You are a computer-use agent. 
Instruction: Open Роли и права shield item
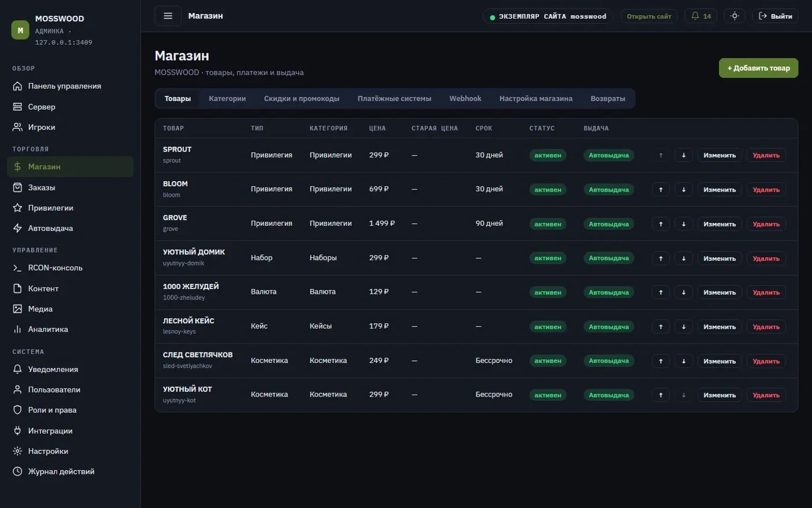(x=70, y=410)
